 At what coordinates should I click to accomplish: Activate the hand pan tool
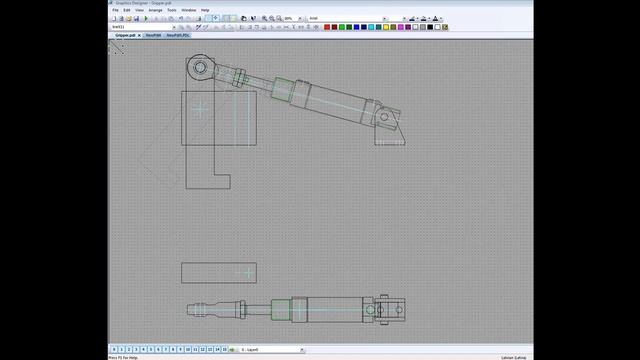[x=244, y=18]
